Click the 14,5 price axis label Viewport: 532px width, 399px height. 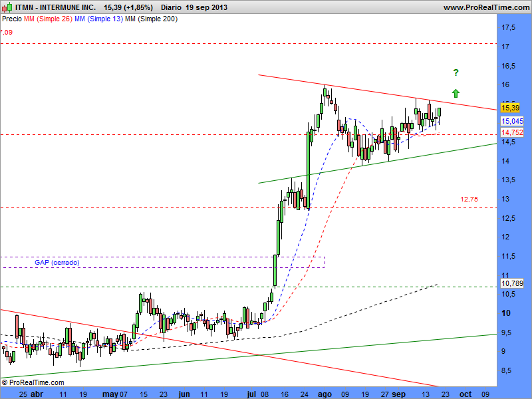(x=508, y=142)
